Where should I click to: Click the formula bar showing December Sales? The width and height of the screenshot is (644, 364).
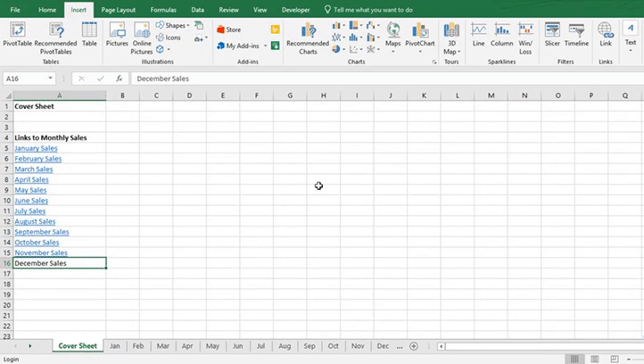pyautogui.click(x=357, y=79)
